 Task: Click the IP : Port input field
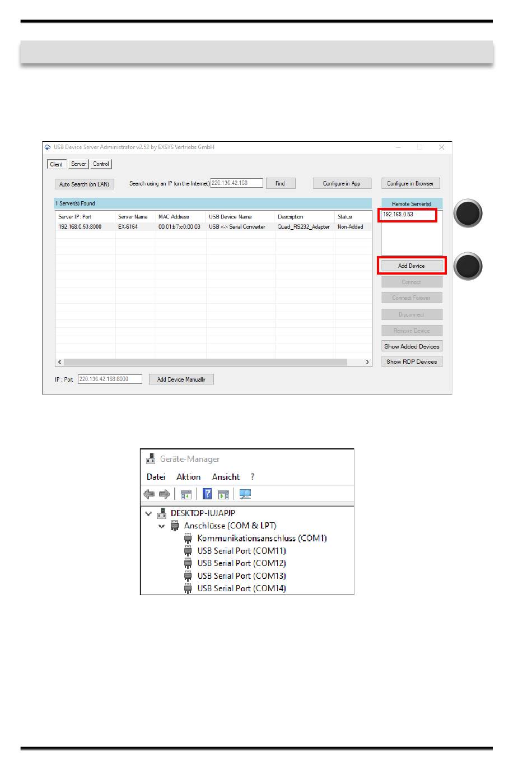pyautogui.click(x=110, y=379)
